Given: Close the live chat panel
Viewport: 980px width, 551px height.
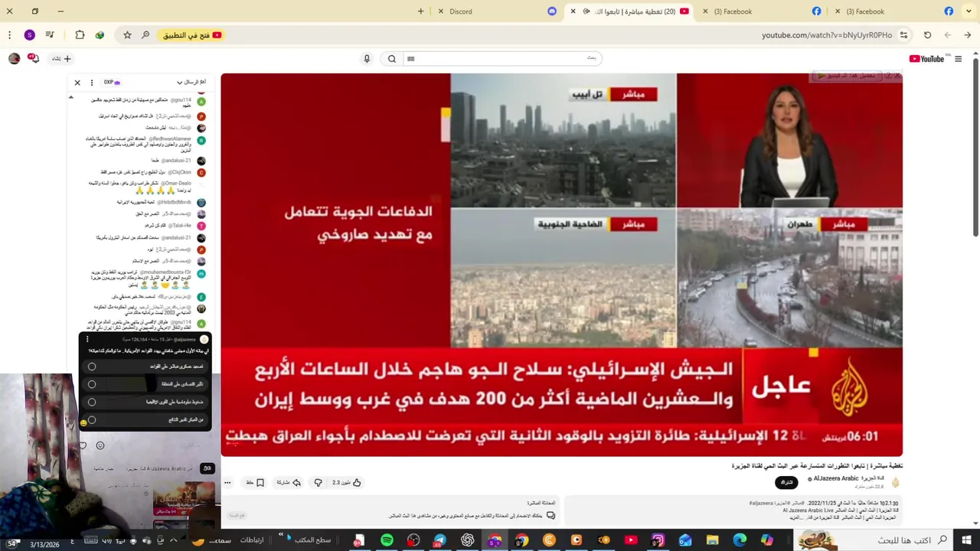Looking at the screenshot, I should click(77, 82).
